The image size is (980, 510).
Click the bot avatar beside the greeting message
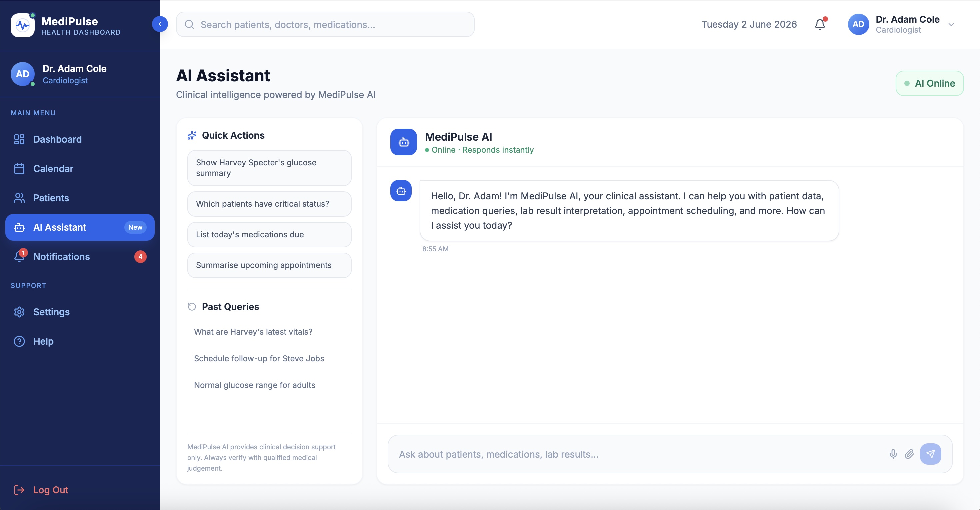point(401,191)
